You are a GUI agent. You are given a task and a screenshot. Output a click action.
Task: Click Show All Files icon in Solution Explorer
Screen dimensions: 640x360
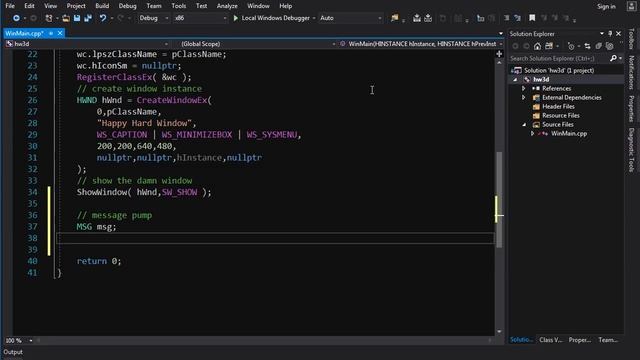click(x=598, y=46)
